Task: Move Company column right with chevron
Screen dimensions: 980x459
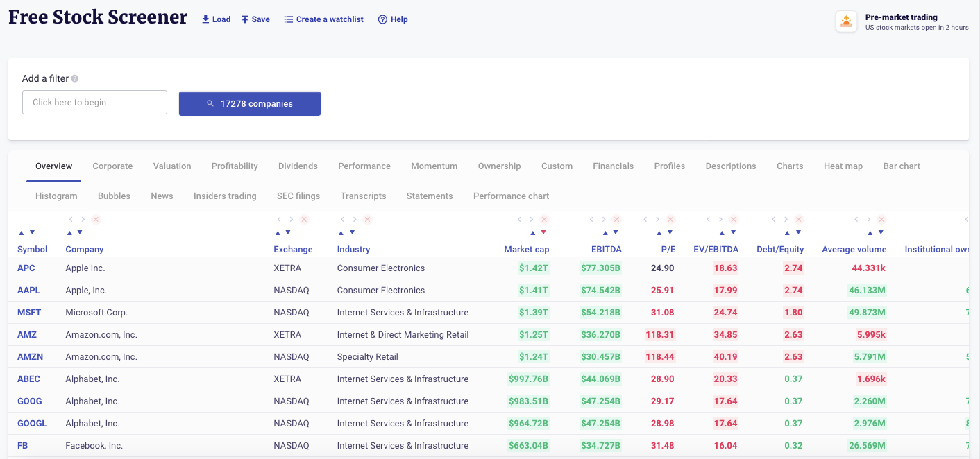Action: pos(83,219)
